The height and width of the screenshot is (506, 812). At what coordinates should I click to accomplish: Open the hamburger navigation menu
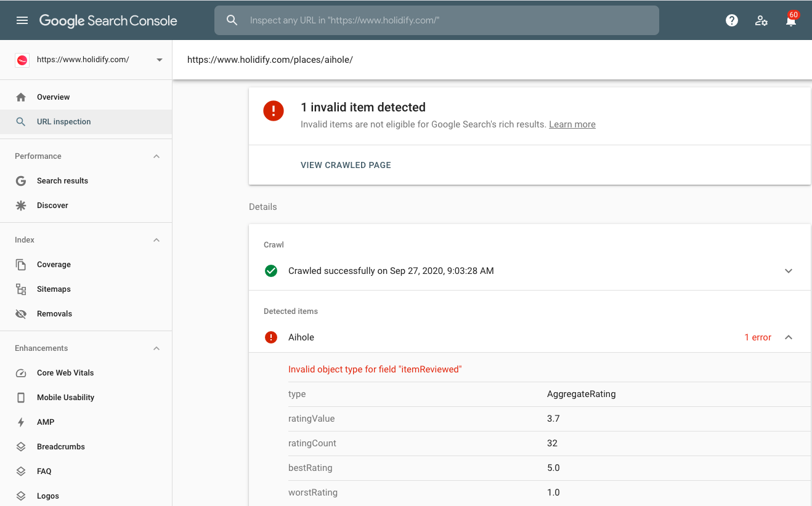(x=22, y=20)
